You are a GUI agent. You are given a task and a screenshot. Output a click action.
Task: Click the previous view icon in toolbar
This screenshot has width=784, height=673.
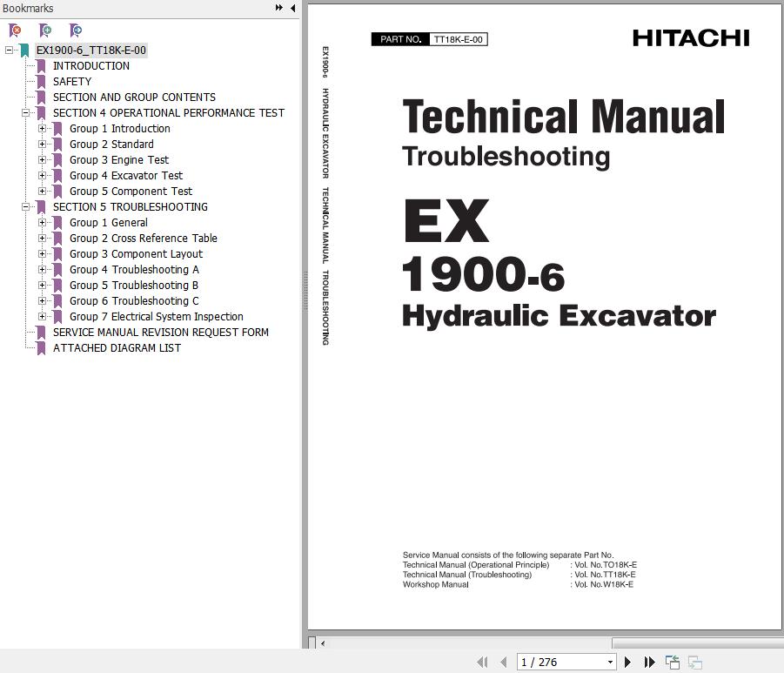[x=673, y=662]
